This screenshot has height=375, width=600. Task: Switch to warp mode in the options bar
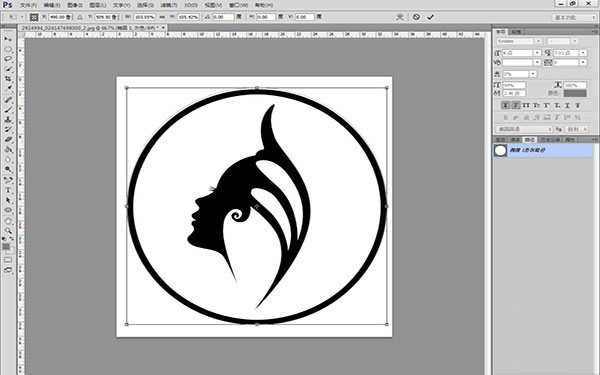400,17
